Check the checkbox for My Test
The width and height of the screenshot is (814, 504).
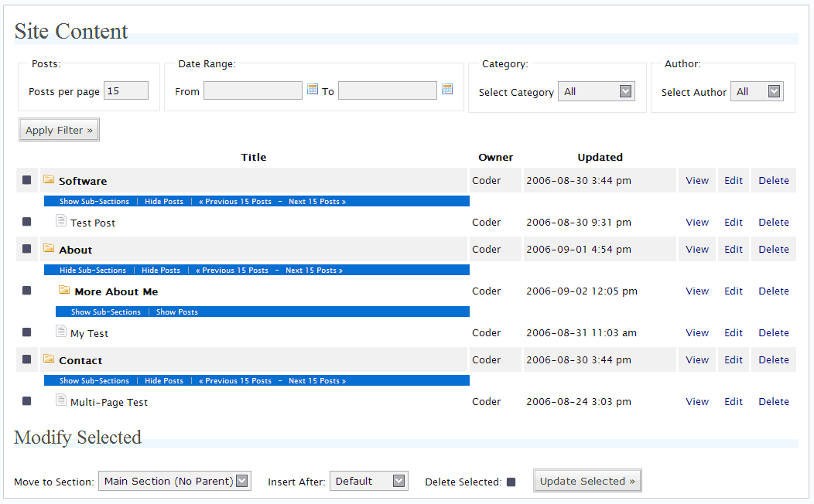(x=26, y=332)
